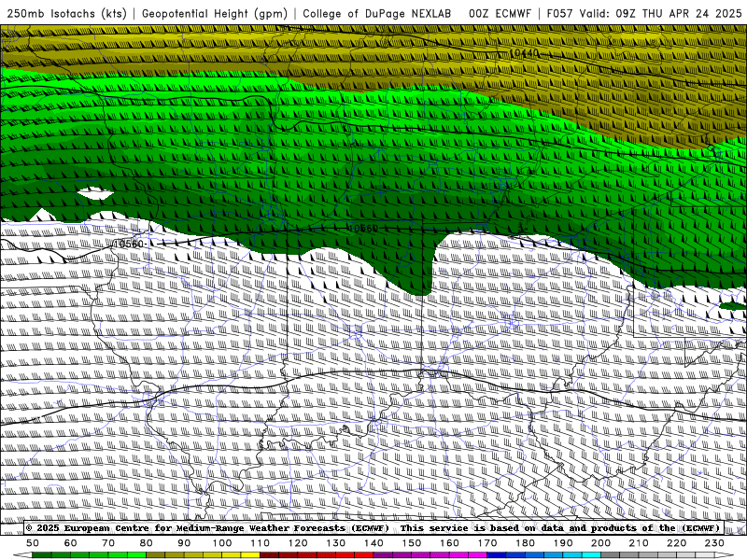Click the '80' color scale label
Image resolution: width=747 pixels, height=560 pixels.
point(147,543)
